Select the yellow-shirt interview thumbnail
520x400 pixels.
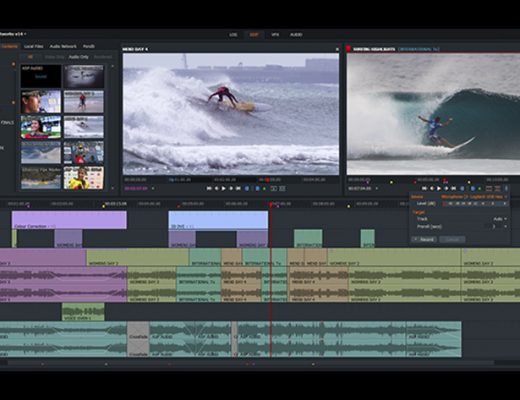point(84,178)
